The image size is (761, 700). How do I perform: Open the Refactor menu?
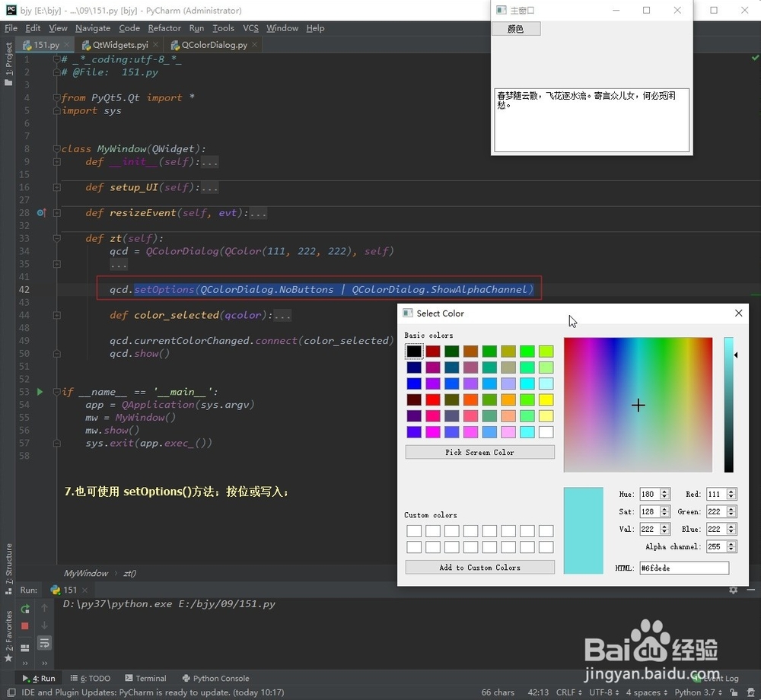(164, 28)
